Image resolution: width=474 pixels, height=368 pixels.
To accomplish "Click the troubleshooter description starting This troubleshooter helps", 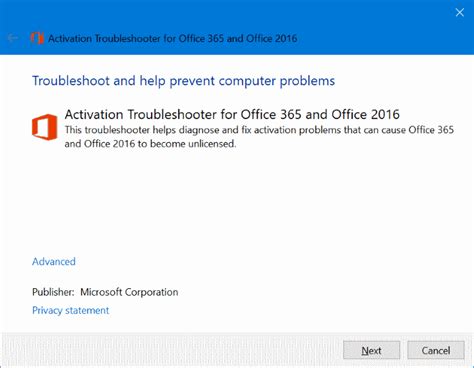I will tap(259, 137).
